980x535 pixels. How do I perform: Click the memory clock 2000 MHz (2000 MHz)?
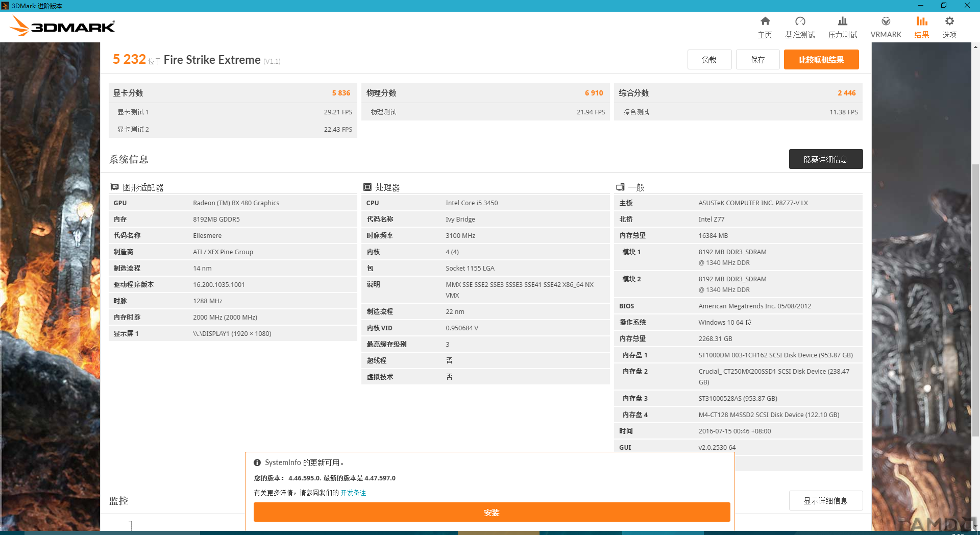225,317
